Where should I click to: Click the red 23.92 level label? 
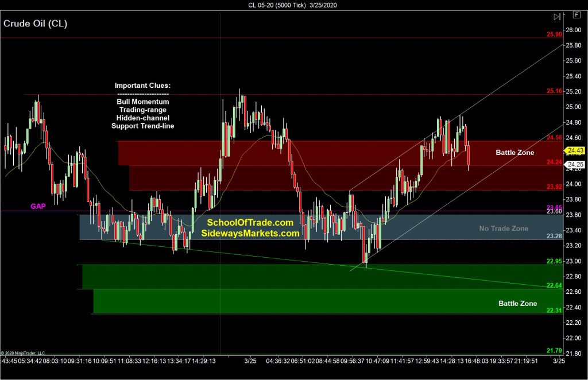pyautogui.click(x=554, y=187)
